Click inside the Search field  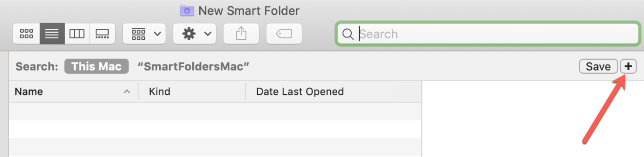tap(488, 34)
